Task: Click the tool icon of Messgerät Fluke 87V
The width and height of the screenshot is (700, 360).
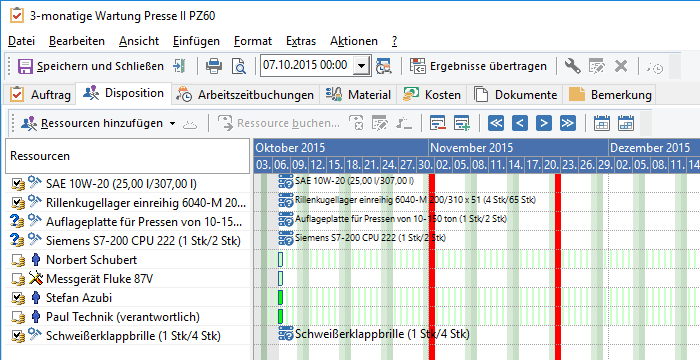Action: click(x=35, y=279)
